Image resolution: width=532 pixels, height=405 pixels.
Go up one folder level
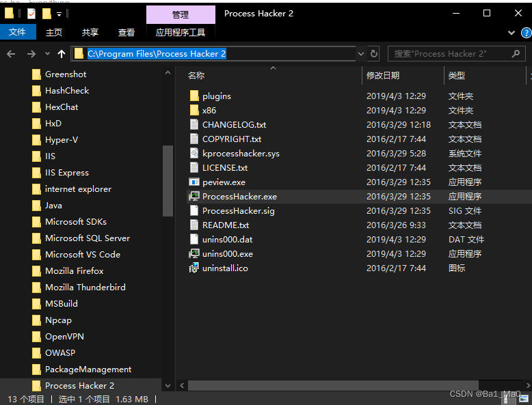62,54
